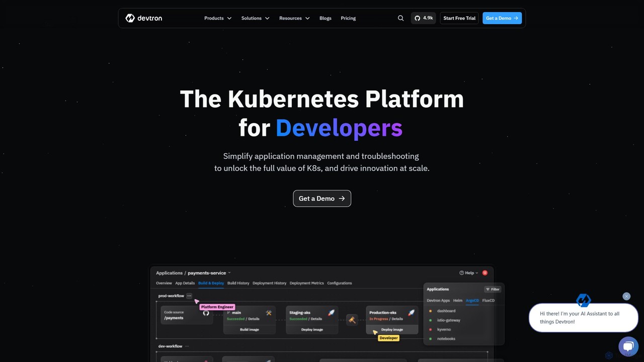Click the Succeeded status on Staging-aks

[298, 319]
